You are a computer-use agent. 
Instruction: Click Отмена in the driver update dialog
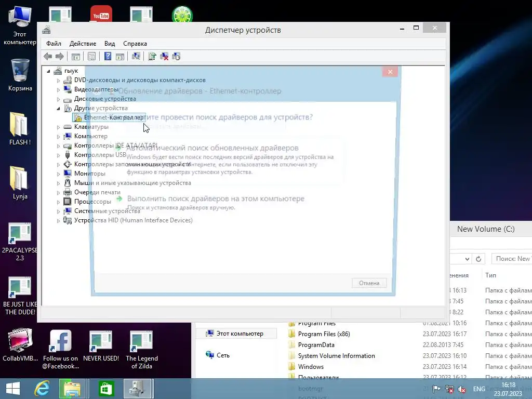[369, 283]
